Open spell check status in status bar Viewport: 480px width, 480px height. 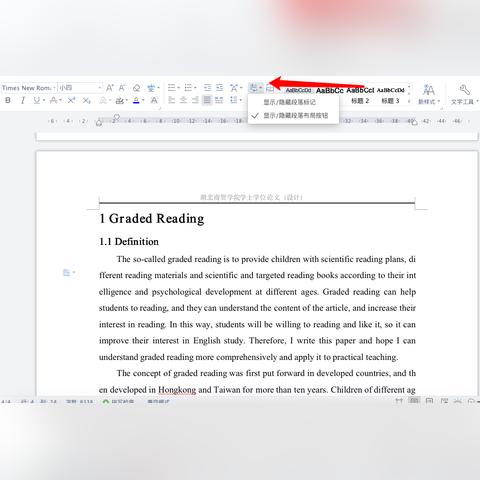tap(119, 401)
